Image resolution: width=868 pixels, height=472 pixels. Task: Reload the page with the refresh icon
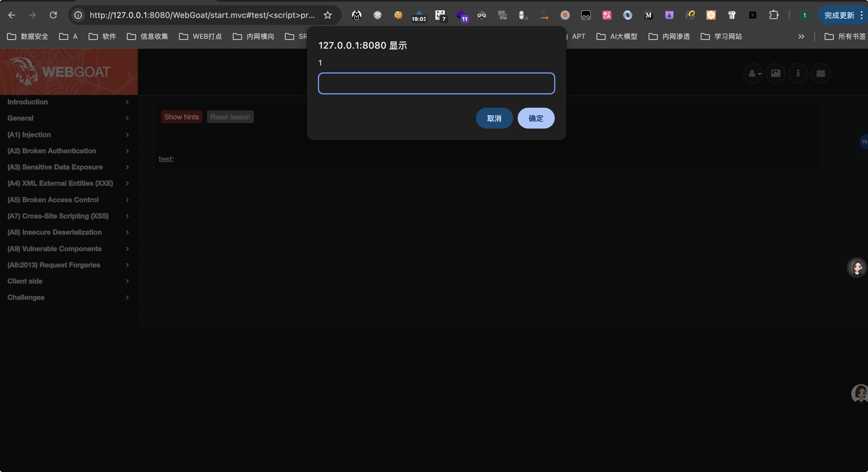click(x=53, y=15)
